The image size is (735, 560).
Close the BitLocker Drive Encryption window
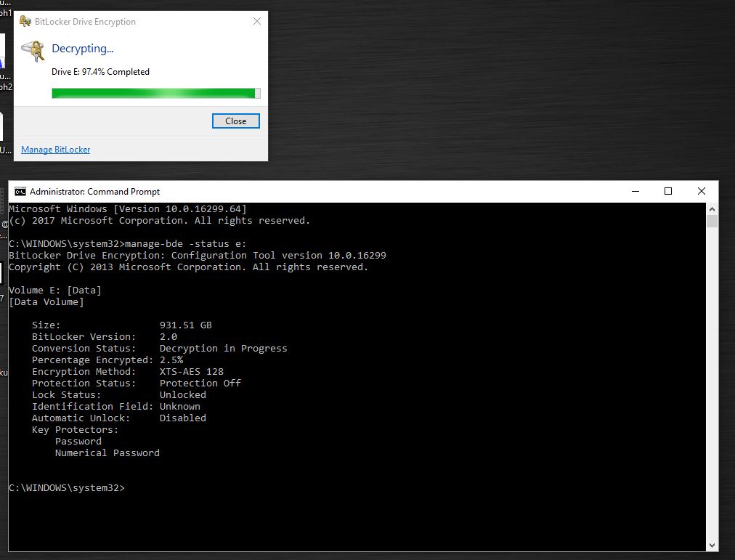tap(257, 21)
